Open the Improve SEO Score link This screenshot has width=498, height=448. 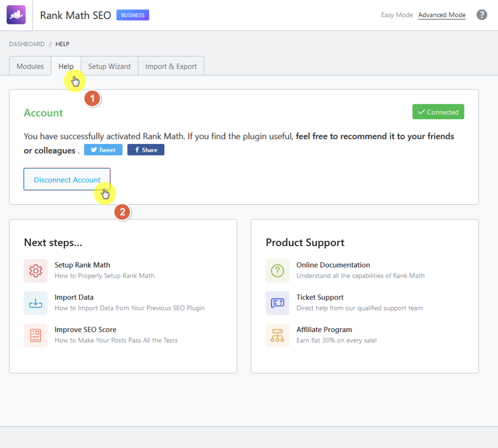(x=86, y=329)
